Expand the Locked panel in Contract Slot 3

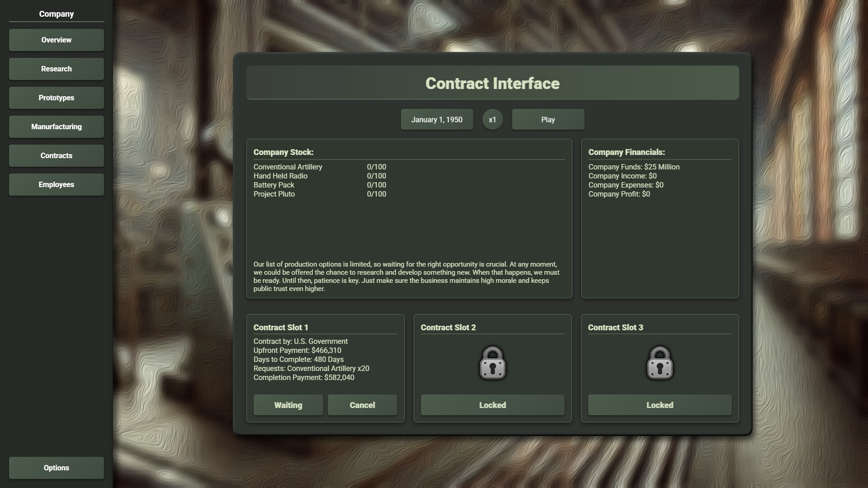click(x=660, y=405)
